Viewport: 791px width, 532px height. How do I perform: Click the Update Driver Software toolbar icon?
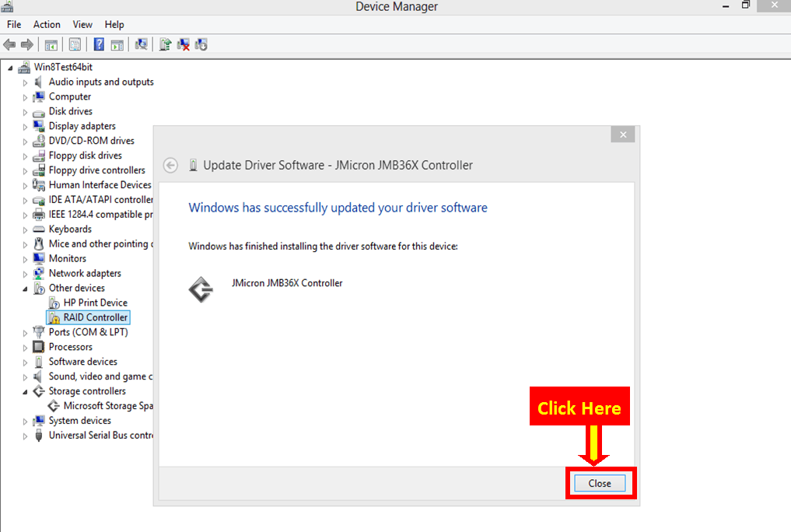click(x=165, y=44)
